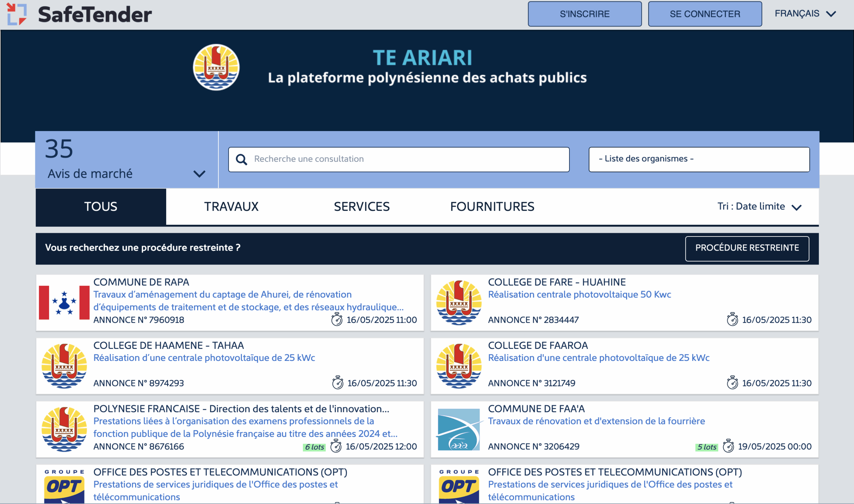Click the Polynesian emblem in the banner
Viewport: 854px width, 504px height.
pyautogui.click(x=216, y=67)
